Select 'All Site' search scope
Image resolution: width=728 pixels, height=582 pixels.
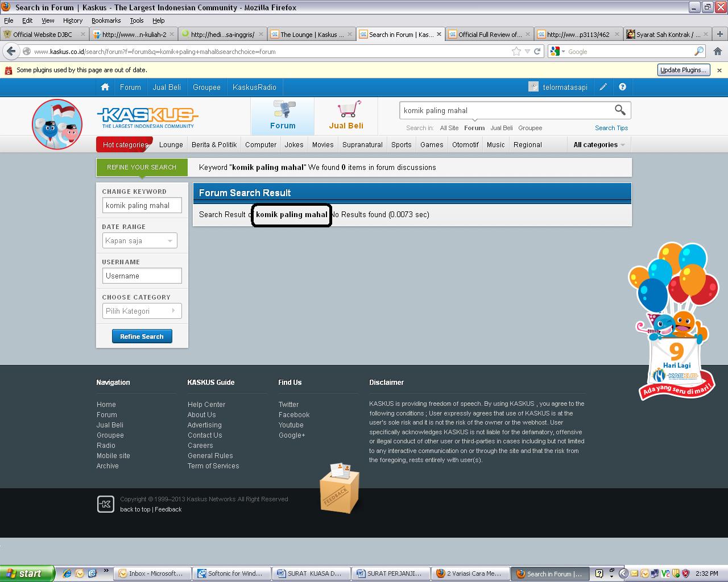(x=449, y=128)
